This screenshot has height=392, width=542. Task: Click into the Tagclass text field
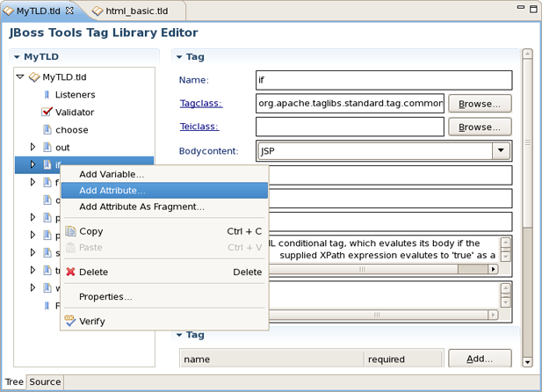click(x=350, y=103)
